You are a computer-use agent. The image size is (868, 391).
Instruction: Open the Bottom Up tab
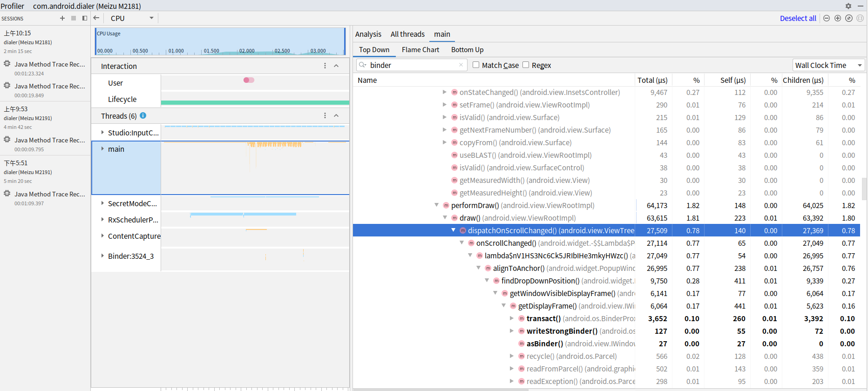coord(467,49)
